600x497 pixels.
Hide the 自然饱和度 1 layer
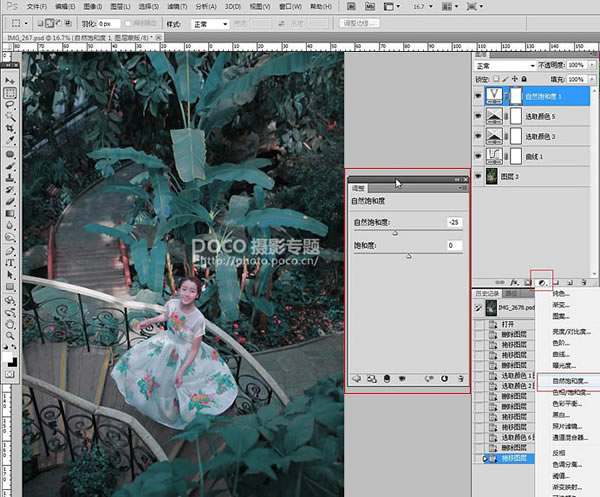point(478,96)
